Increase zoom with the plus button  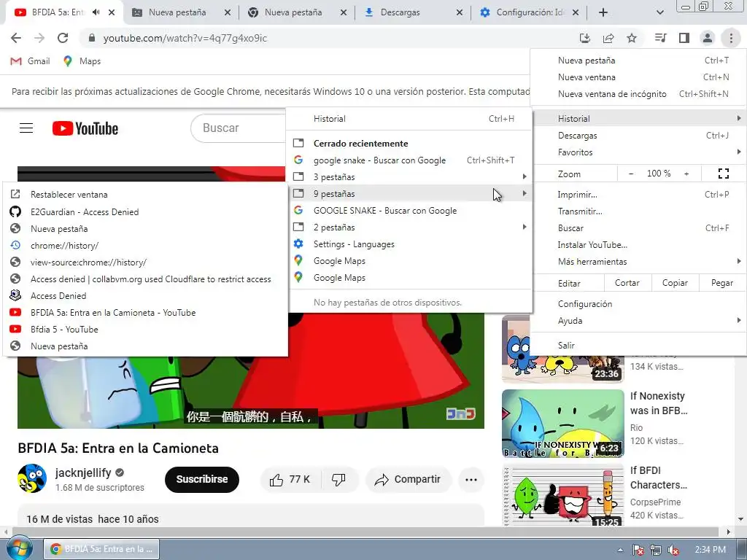pos(686,174)
